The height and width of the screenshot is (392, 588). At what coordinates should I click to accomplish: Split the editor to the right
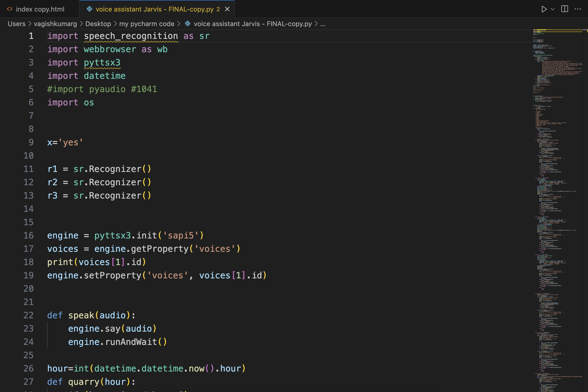pyautogui.click(x=564, y=9)
